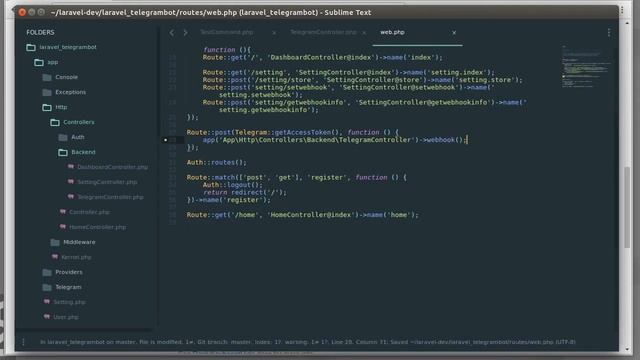The height and width of the screenshot is (360, 640).
Task: Collapse the Http folder
Action: [x=61, y=107]
